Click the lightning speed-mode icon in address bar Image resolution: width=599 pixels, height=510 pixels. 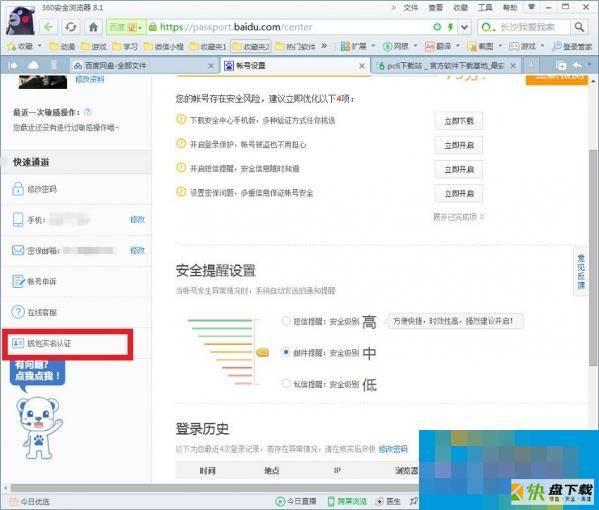(450, 27)
